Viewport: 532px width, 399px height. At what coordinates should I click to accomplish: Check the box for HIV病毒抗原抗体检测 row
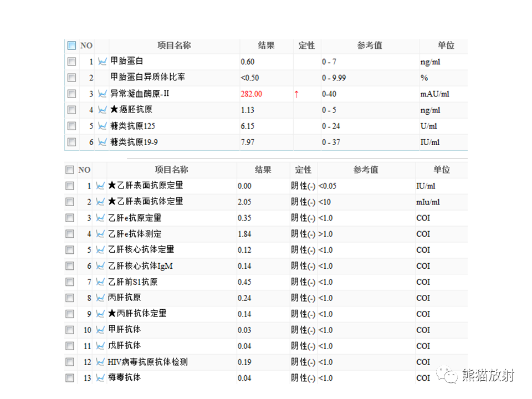(x=70, y=362)
